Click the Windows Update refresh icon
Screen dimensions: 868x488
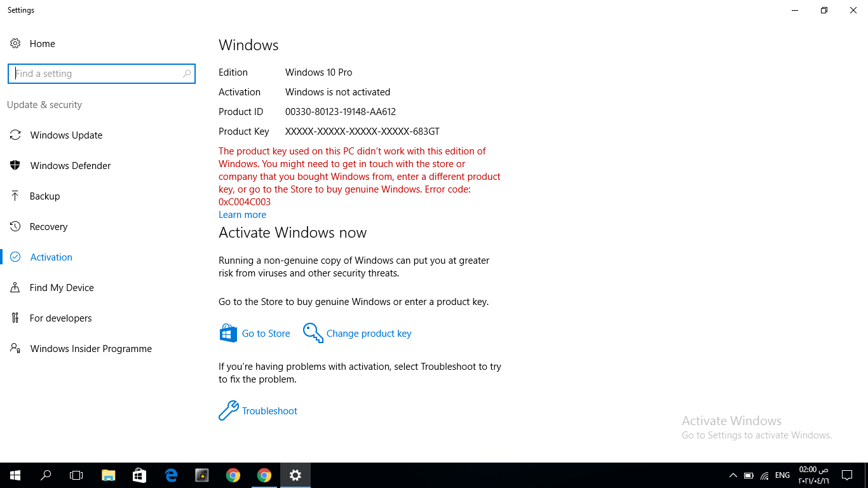(x=15, y=135)
